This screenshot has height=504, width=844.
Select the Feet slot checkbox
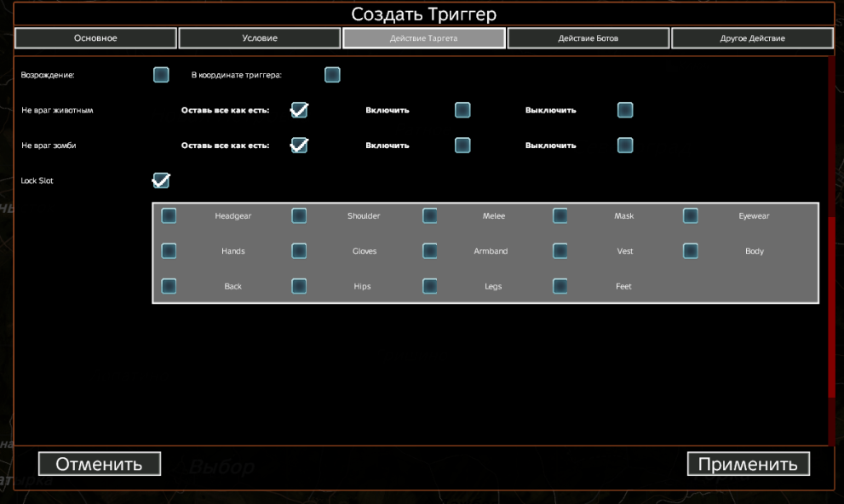point(560,286)
